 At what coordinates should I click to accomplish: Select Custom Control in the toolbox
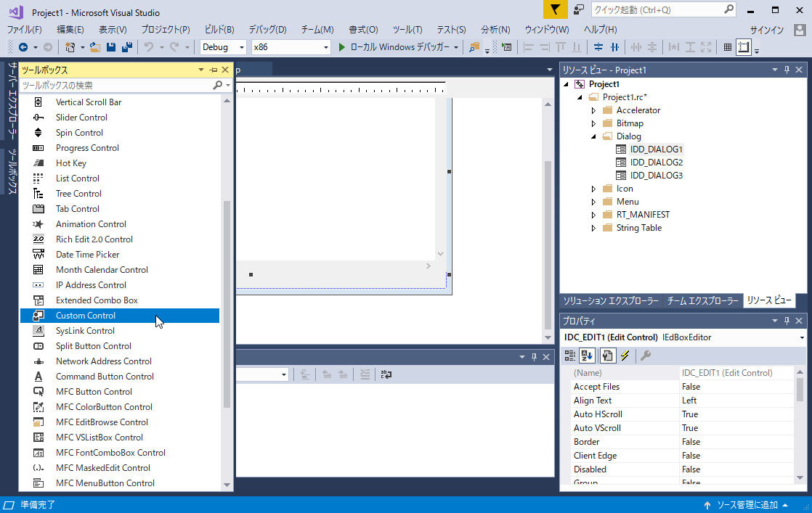click(120, 316)
